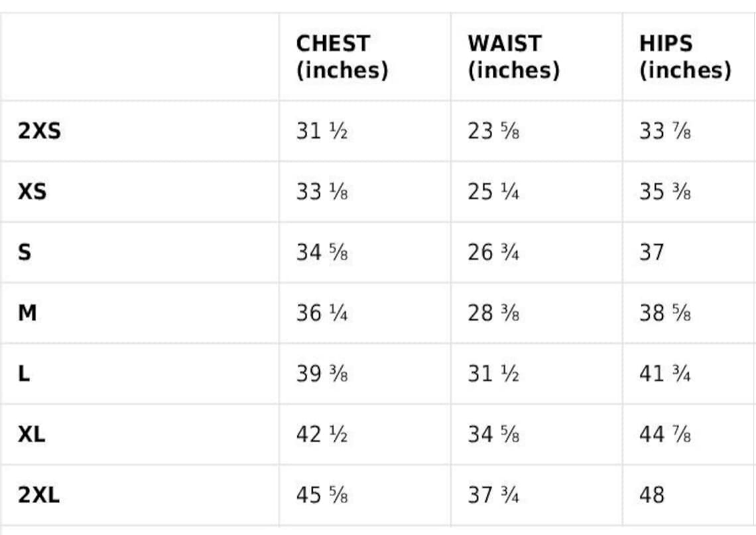Screen dimensions: 756x535
Task: Click the CHEST (inches) column header
Action: [342, 57]
